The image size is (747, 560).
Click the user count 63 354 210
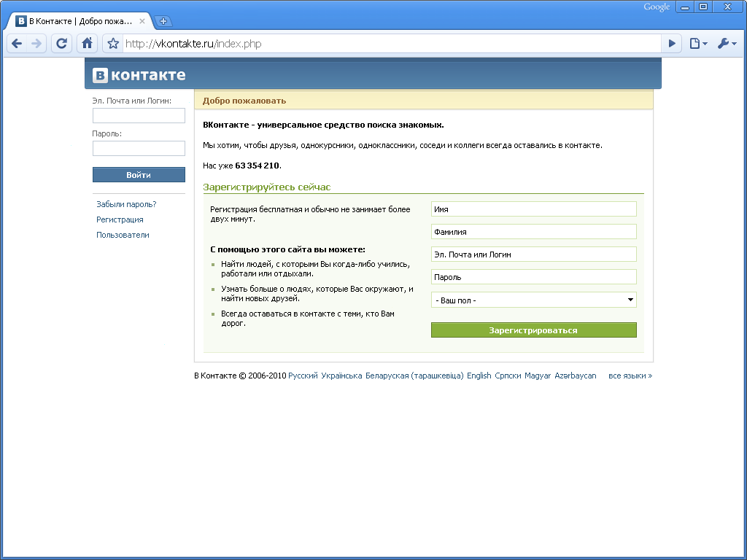(x=258, y=166)
